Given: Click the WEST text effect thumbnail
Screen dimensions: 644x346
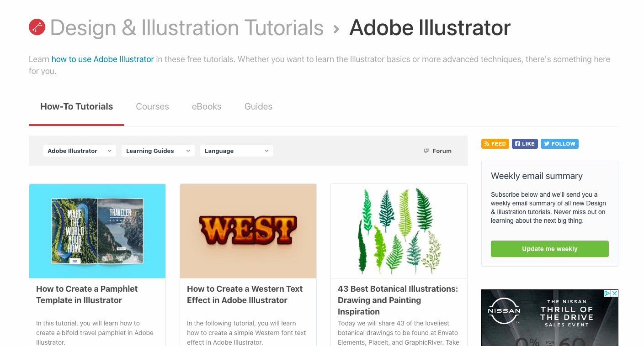Looking at the screenshot, I should pyautogui.click(x=248, y=231).
